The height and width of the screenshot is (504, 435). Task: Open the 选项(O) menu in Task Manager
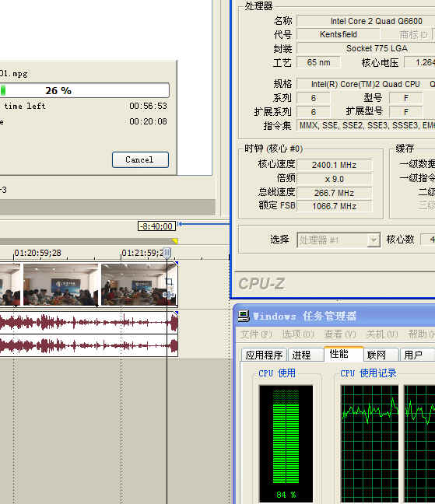[298, 334]
